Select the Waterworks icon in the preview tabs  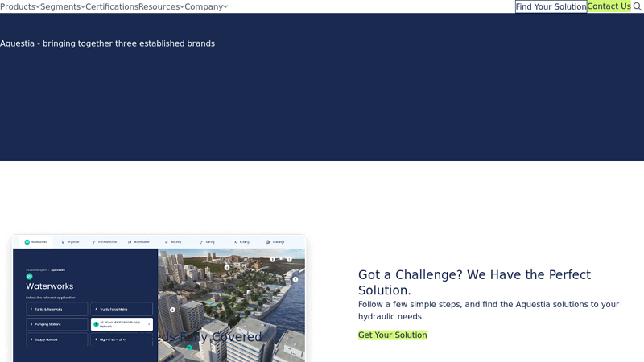(x=27, y=241)
